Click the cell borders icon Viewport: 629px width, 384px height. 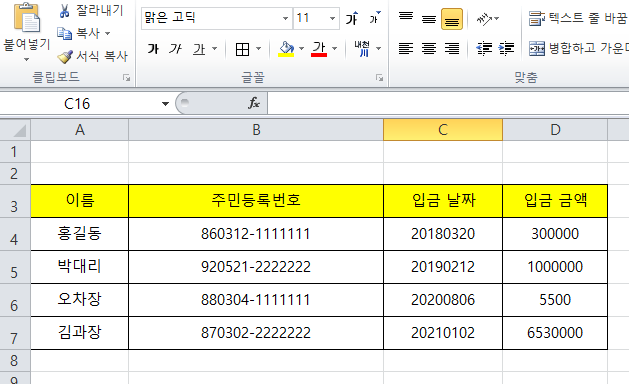click(242, 49)
